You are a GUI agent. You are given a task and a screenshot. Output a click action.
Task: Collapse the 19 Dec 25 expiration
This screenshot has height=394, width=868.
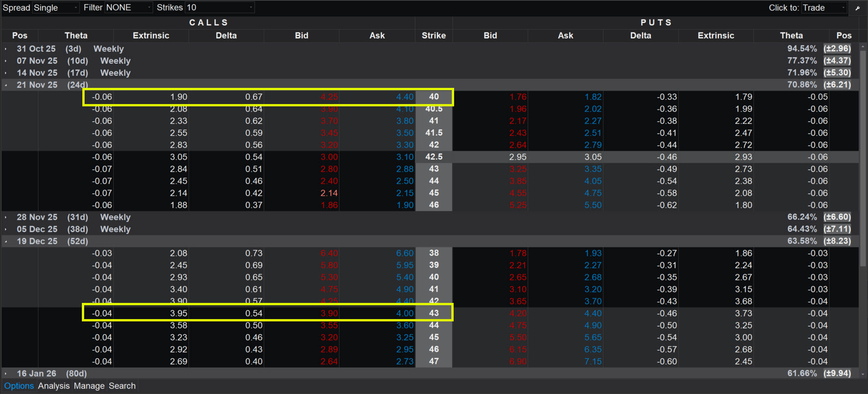[x=6, y=241]
